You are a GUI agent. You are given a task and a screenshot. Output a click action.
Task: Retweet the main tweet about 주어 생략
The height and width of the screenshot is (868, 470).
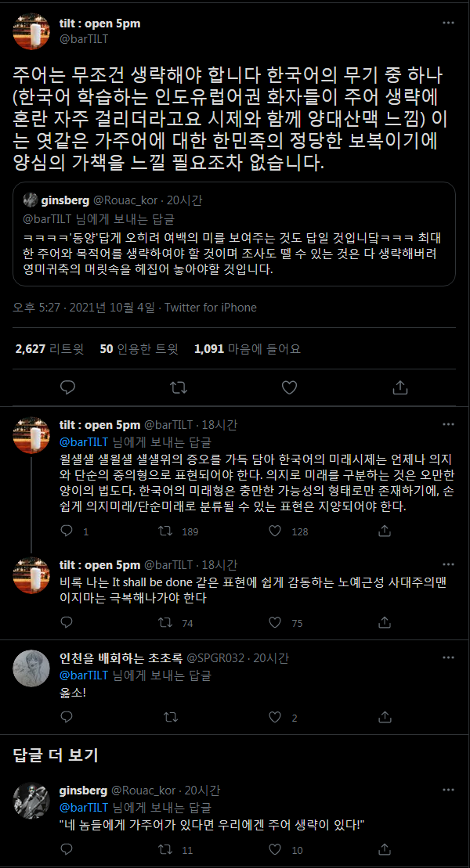pos(179,387)
